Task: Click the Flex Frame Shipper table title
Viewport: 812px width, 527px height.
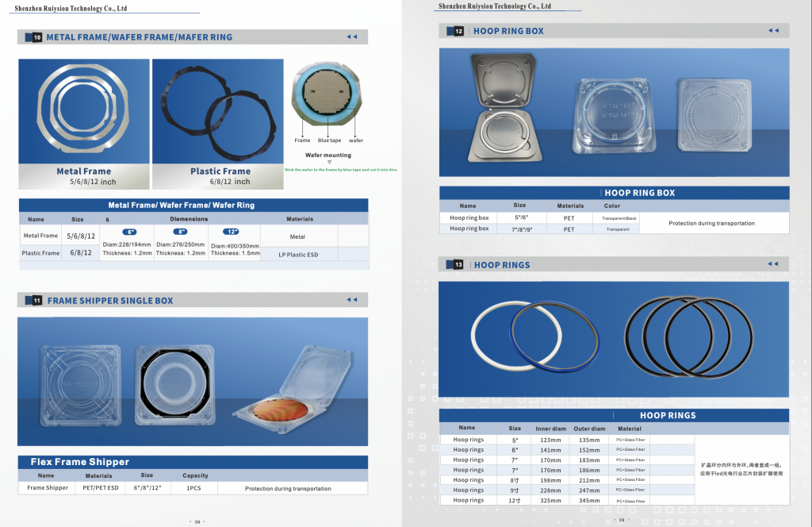Action: pos(79,462)
